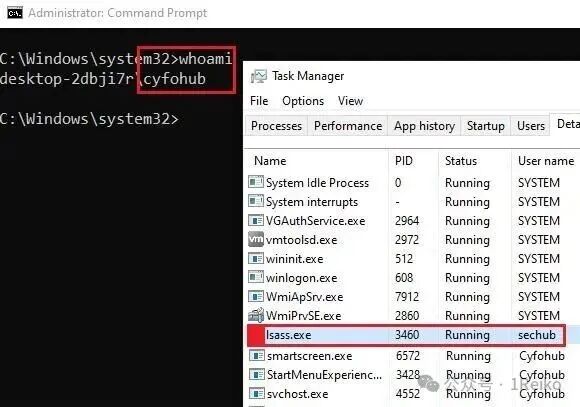Open the View menu
Image resolution: width=580 pixels, height=407 pixels.
(x=350, y=101)
